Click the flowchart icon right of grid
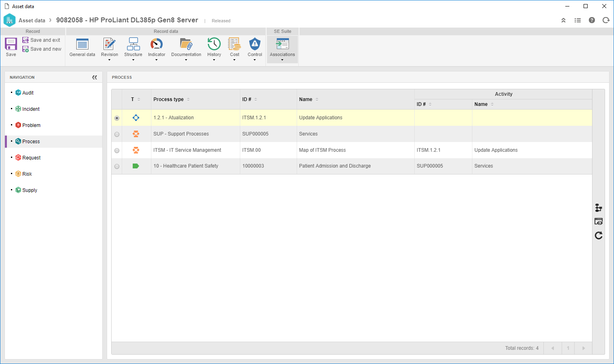614x364 pixels. coord(599,208)
